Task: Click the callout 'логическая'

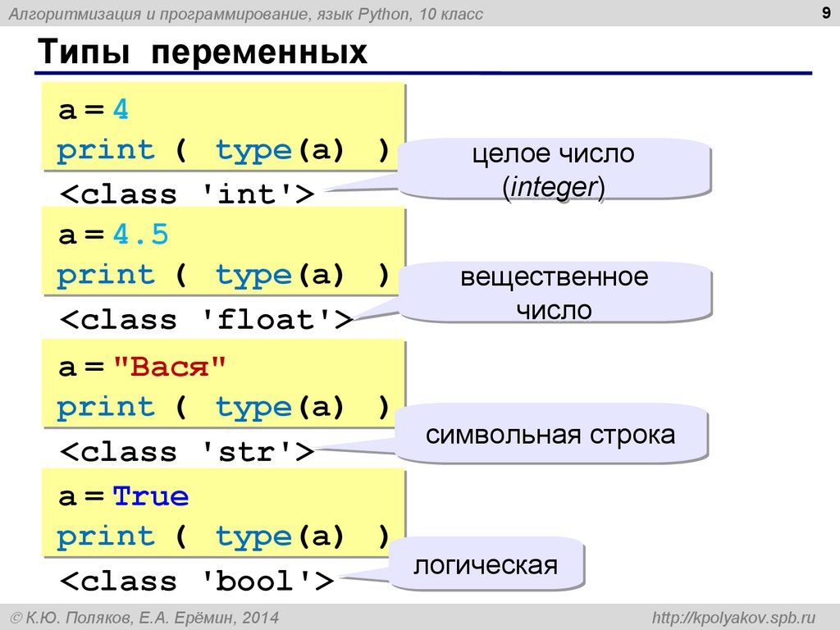Action: click(486, 565)
